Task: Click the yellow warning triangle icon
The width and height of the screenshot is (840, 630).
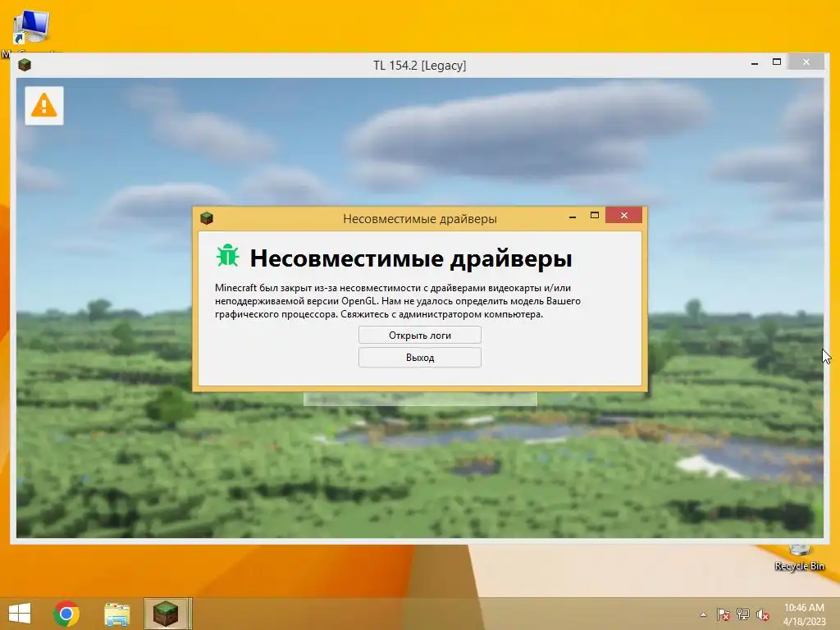Action: pyautogui.click(x=44, y=106)
